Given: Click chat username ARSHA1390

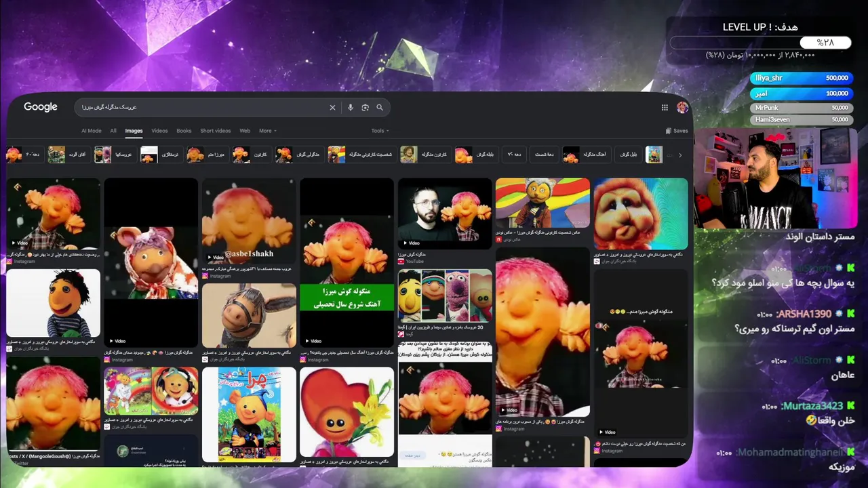Looking at the screenshot, I should [804, 314].
